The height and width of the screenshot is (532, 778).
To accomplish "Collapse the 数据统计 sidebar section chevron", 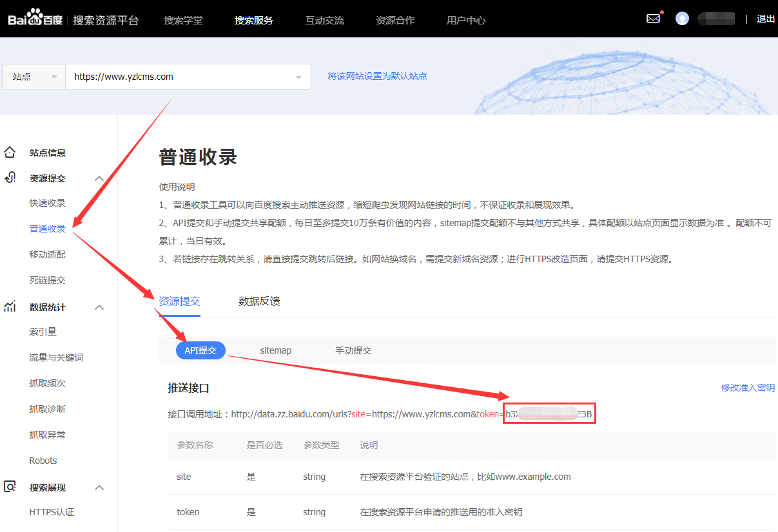I will point(99,307).
